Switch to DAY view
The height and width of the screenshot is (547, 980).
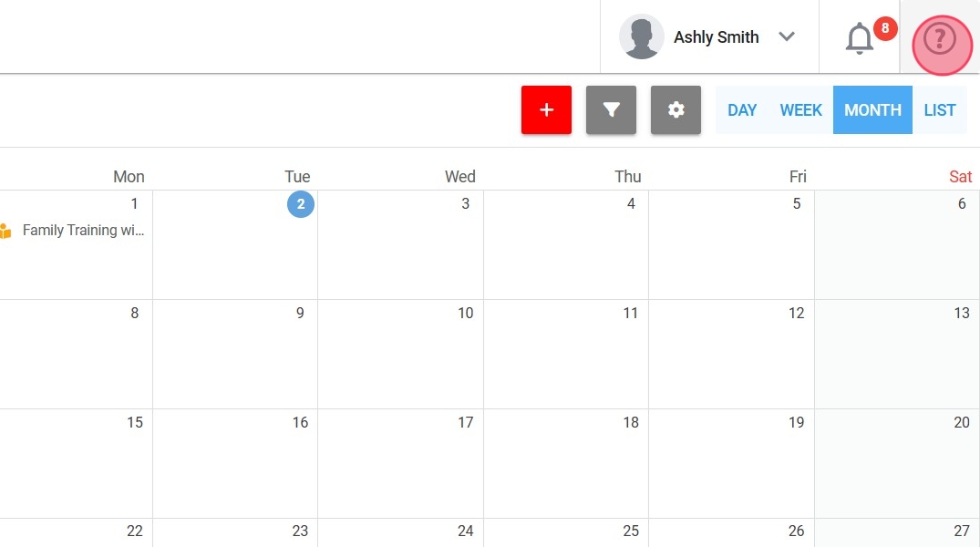click(742, 110)
